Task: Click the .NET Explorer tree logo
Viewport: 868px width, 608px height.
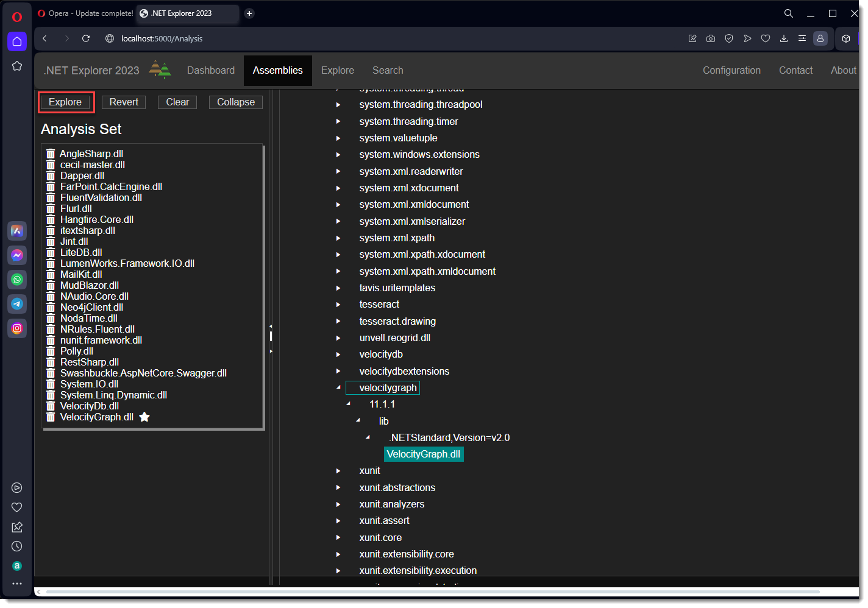Action: [160, 70]
